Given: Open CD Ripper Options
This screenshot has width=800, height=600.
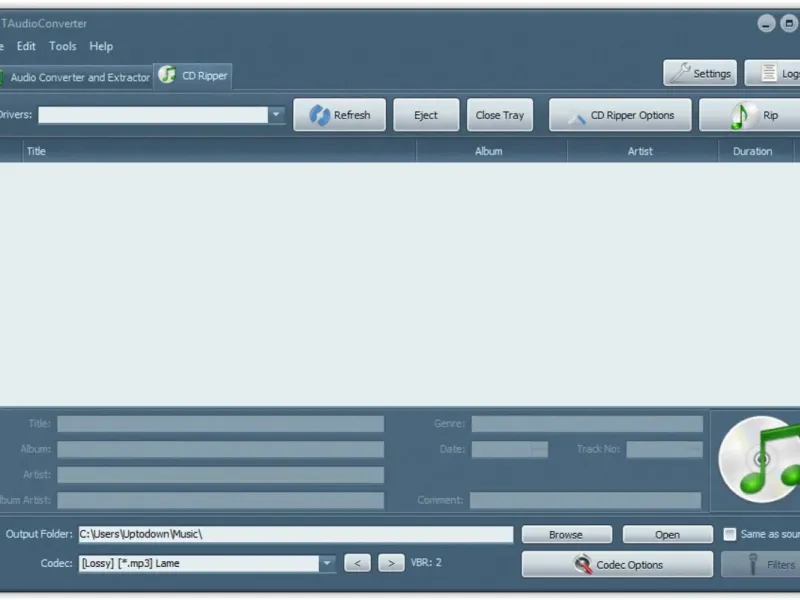Looking at the screenshot, I should point(620,115).
